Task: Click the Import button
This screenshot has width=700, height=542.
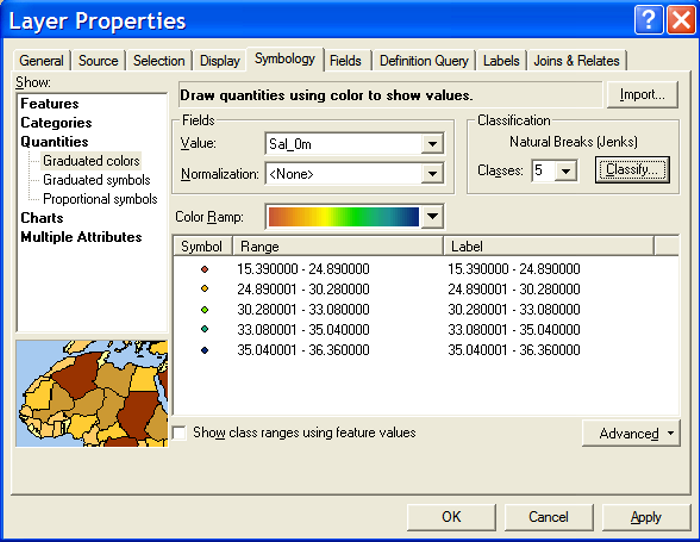Action: tap(642, 95)
